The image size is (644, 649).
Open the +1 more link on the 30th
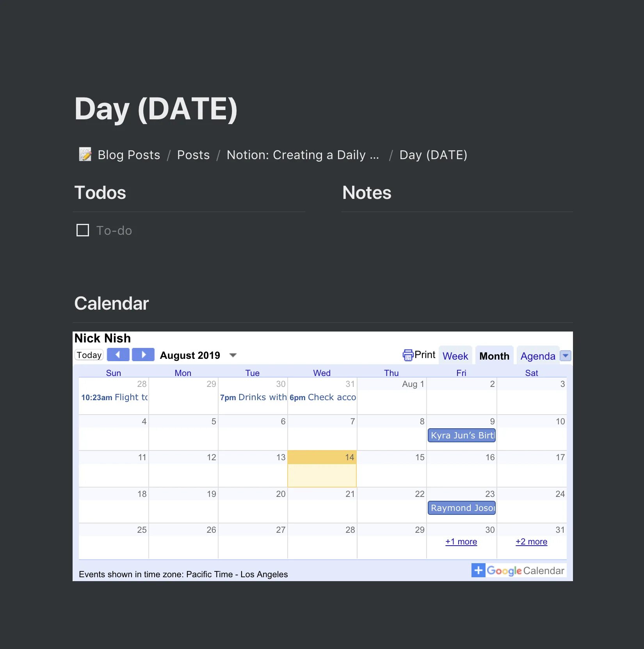click(461, 542)
